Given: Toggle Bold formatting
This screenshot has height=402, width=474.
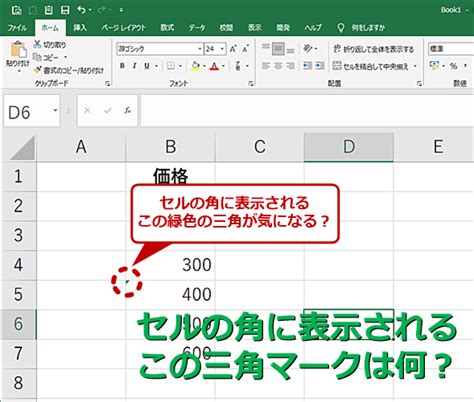Looking at the screenshot, I should (x=122, y=66).
